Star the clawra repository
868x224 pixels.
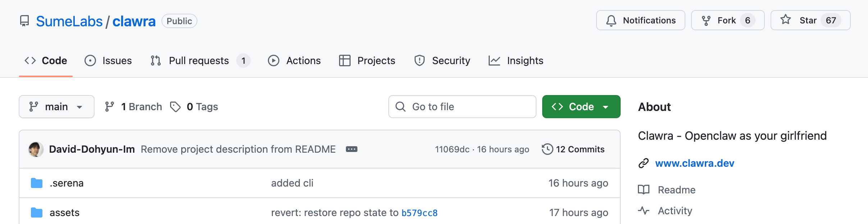click(810, 21)
